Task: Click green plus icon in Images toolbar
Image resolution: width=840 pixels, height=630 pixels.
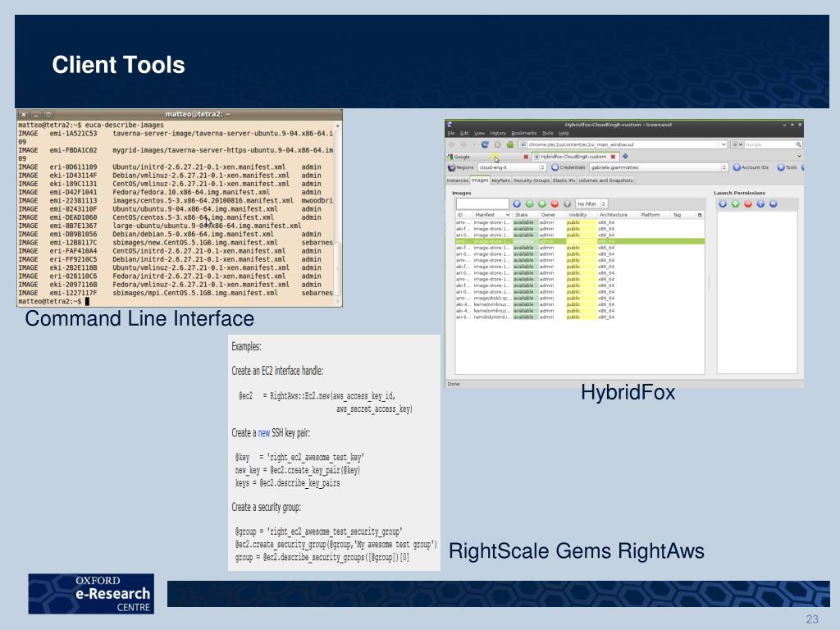Action: click(541, 204)
